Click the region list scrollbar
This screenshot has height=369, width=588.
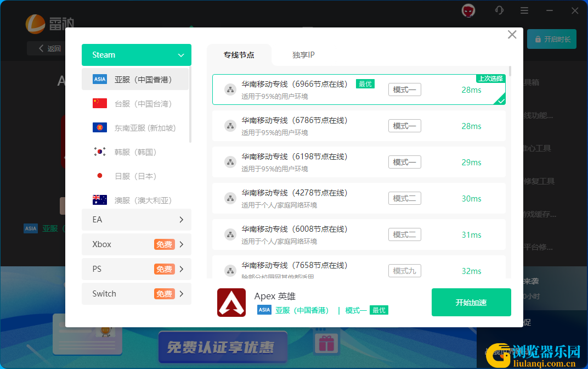pos(190,104)
